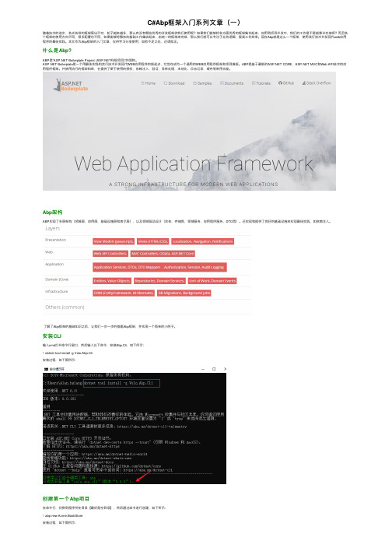Select the Domain (Core) row label
Screen dimensions: 392x555
(57, 279)
